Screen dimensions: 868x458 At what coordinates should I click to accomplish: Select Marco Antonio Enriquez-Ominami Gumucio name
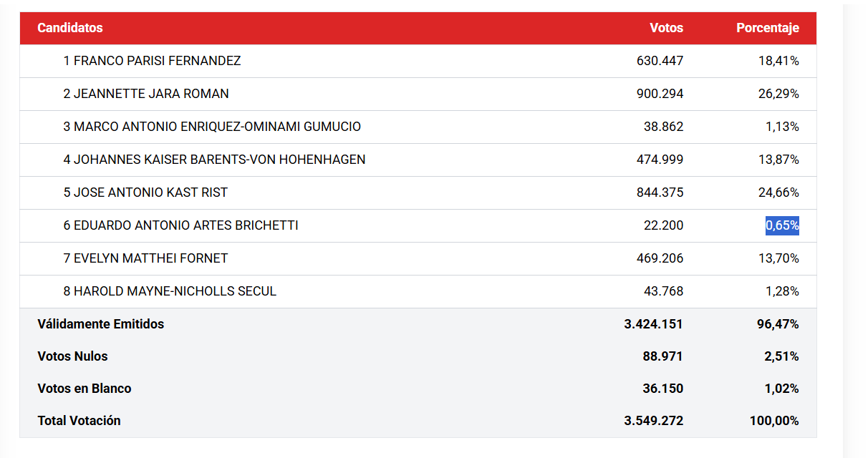(212, 127)
